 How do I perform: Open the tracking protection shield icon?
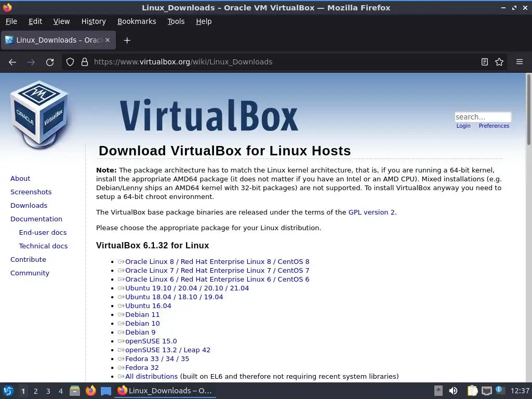pyautogui.click(x=70, y=62)
